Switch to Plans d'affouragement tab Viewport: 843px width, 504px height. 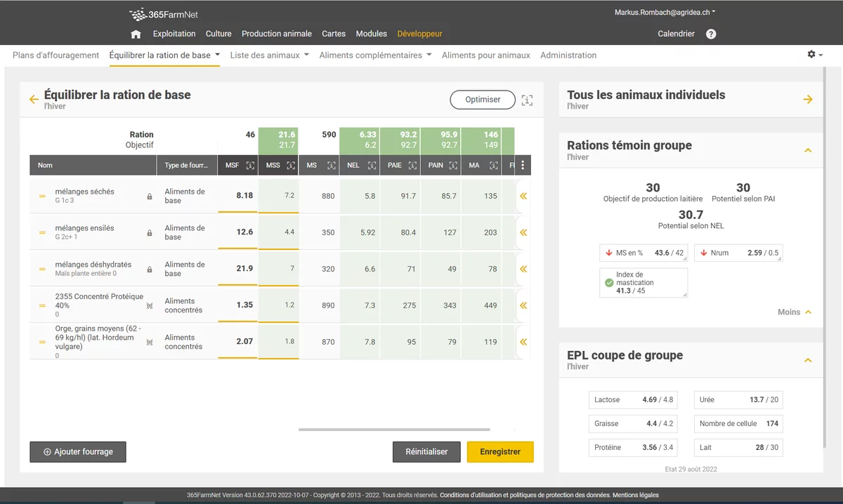55,55
